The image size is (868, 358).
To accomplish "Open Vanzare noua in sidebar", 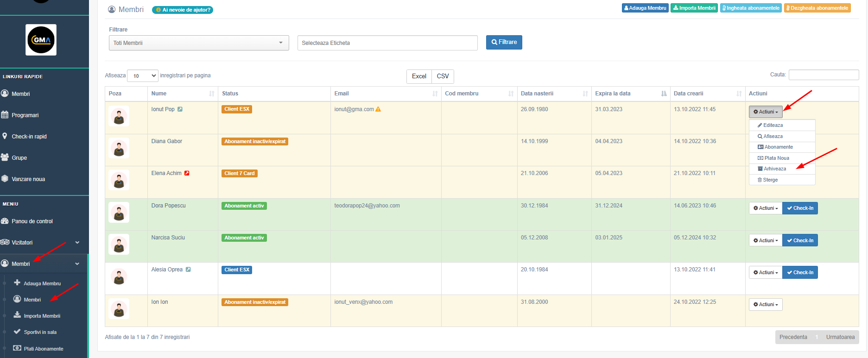I will click(x=28, y=179).
